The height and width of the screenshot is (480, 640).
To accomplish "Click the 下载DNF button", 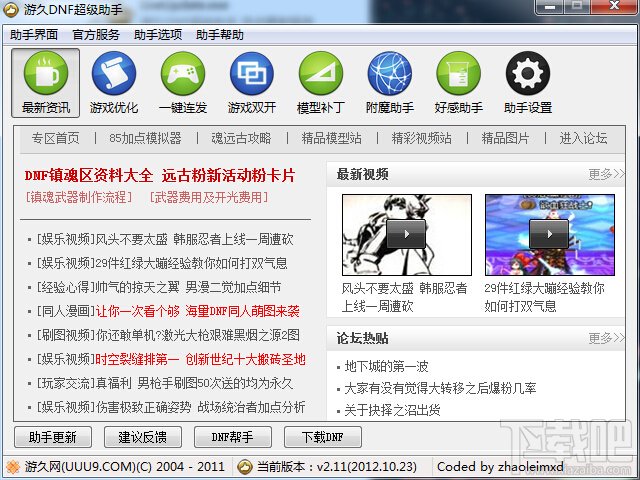I will pyautogui.click(x=322, y=437).
